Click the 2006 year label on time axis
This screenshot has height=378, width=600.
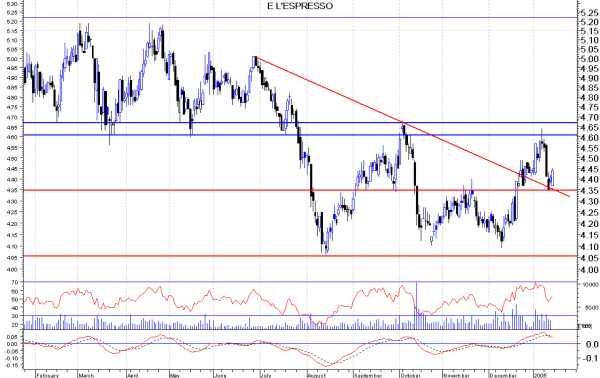(x=541, y=375)
